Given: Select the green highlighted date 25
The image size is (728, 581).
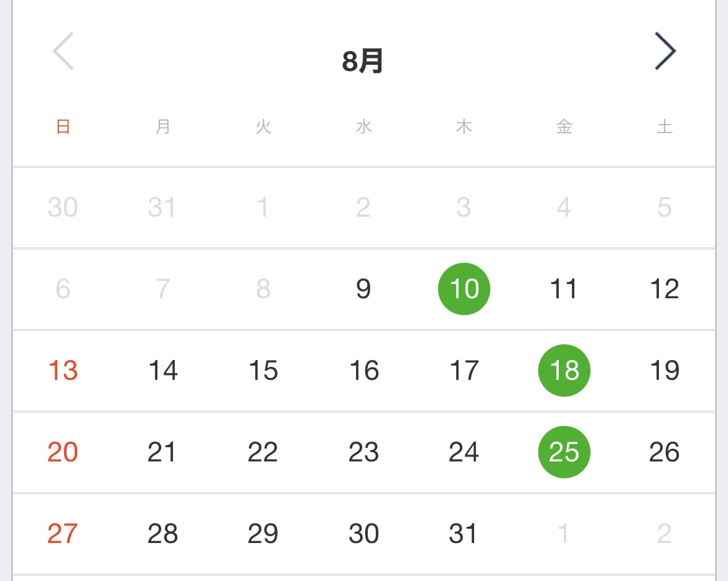Looking at the screenshot, I should (564, 452).
